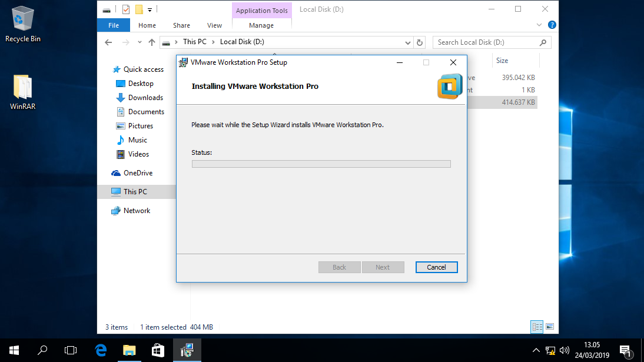The height and width of the screenshot is (362, 644).
Task: Switch to the Home ribbon tab
Action: pos(147,25)
